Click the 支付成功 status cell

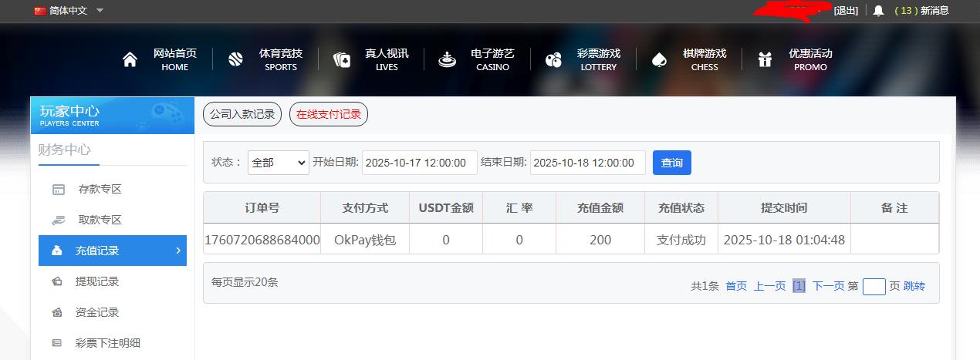pyautogui.click(x=681, y=240)
